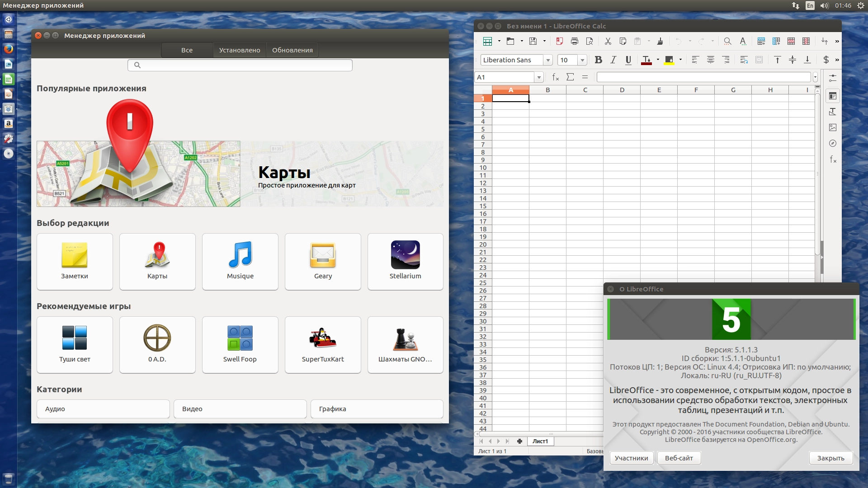Align cell content to top
868x488 pixels.
pos(778,60)
